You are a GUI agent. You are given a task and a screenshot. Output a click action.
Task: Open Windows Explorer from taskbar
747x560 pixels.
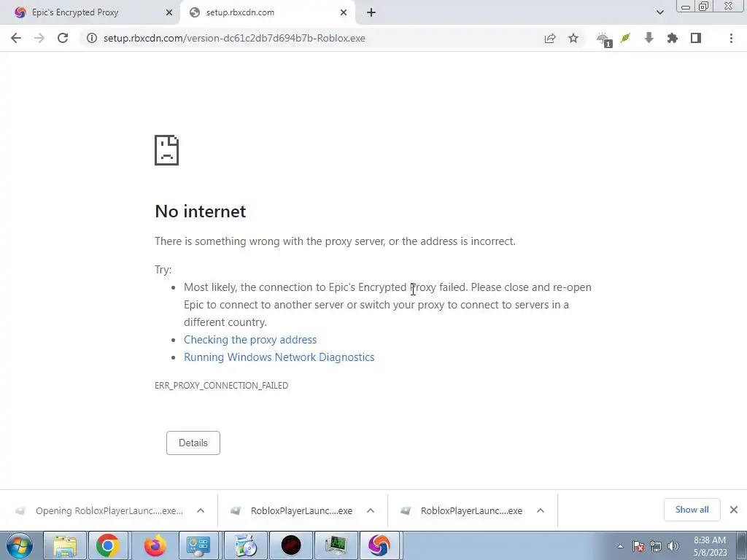click(x=65, y=545)
